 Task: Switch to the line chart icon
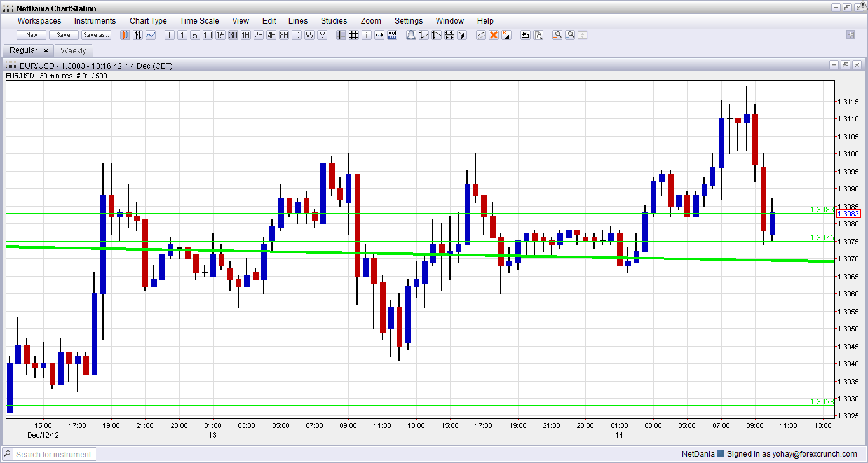point(151,35)
